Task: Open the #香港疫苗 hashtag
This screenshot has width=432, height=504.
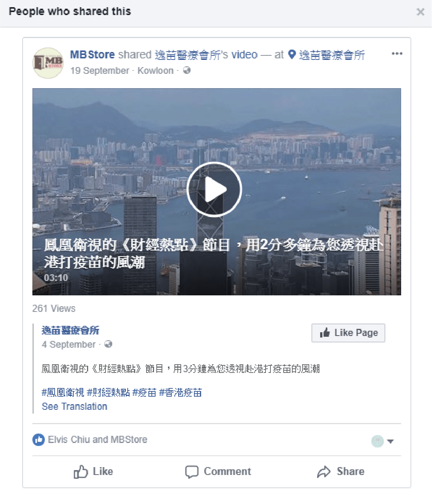Action: [180, 393]
